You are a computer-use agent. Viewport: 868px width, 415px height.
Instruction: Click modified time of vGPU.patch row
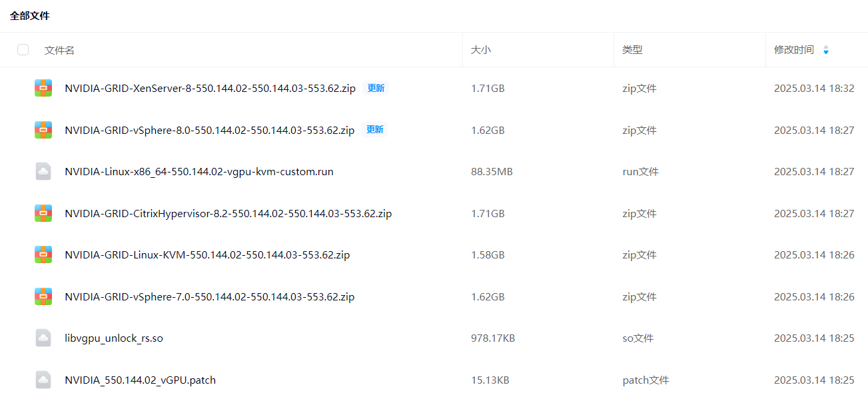pos(814,380)
